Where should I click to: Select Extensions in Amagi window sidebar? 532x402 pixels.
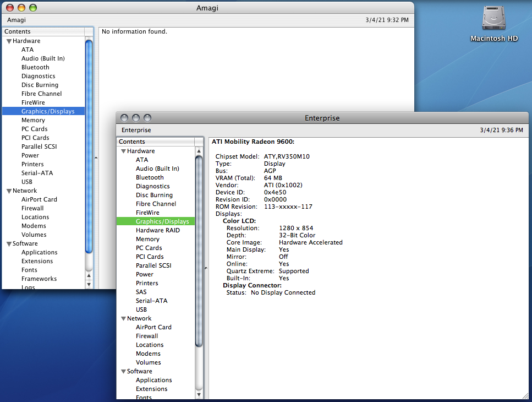tap(37, 262)
